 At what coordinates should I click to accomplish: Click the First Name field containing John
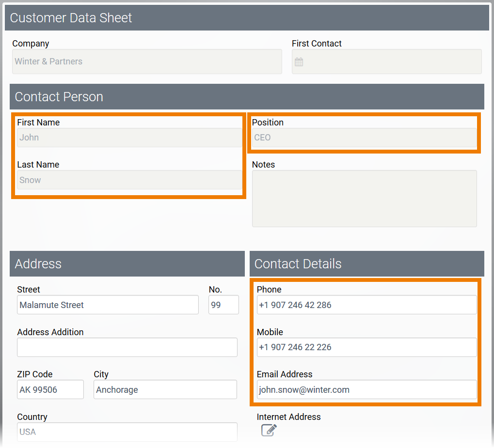tap(129, 138)
